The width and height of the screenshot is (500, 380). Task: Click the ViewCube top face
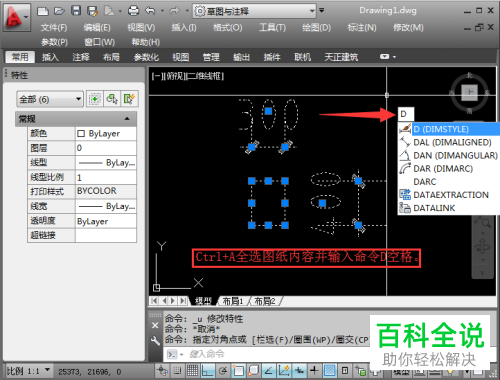[x=470, y=92]
